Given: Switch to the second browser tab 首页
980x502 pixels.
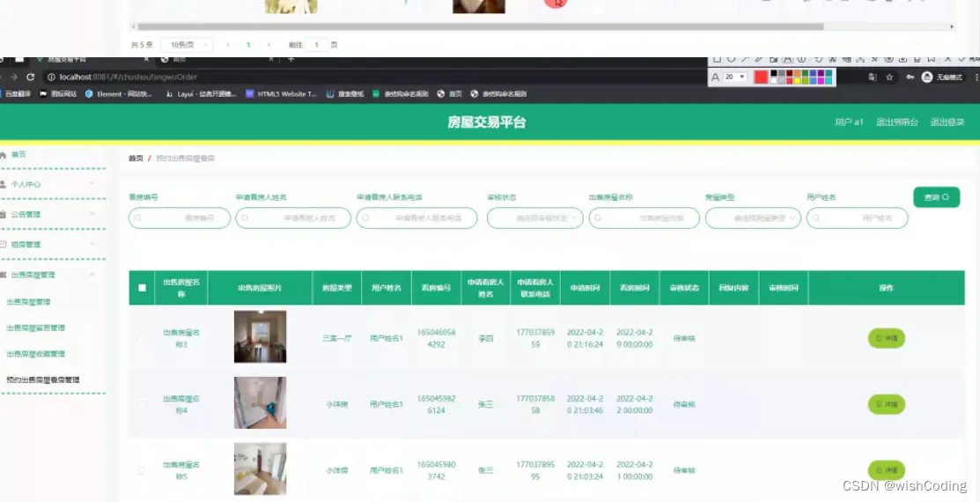Looking at the screenshot, I should coord(216,59).
